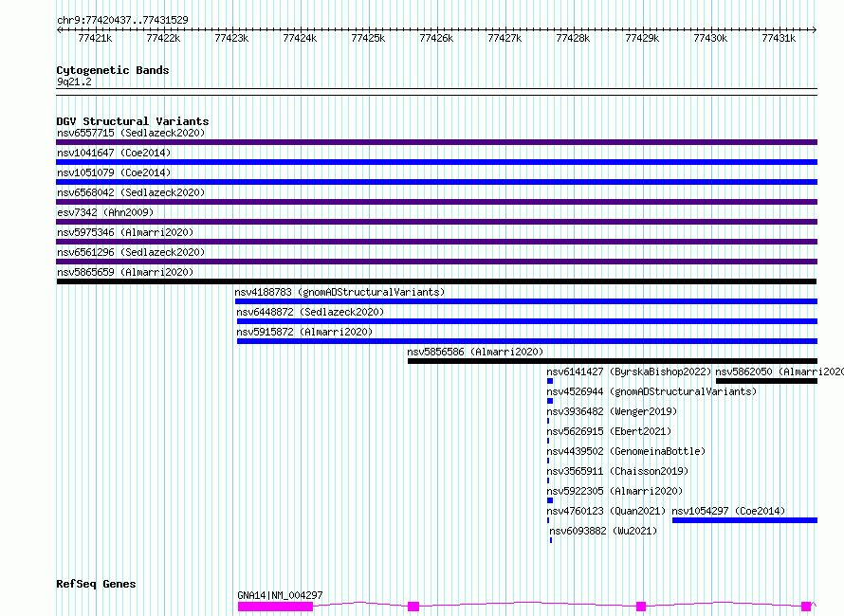Image resolution: width=844 pixels, height=616 pixels.
Task: Select the nsv1054297 (Coe2014) blue bar
Action: 745,520
